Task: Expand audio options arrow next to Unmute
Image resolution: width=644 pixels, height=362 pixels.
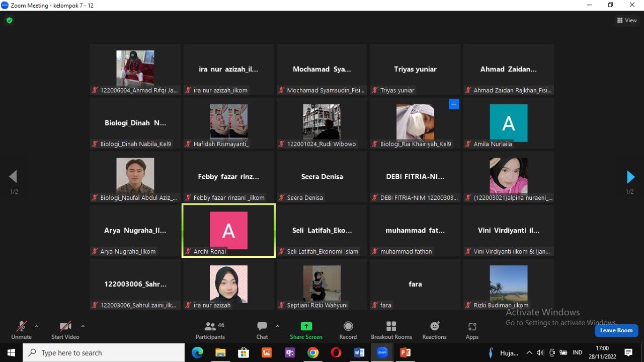Action: (37, 326)
